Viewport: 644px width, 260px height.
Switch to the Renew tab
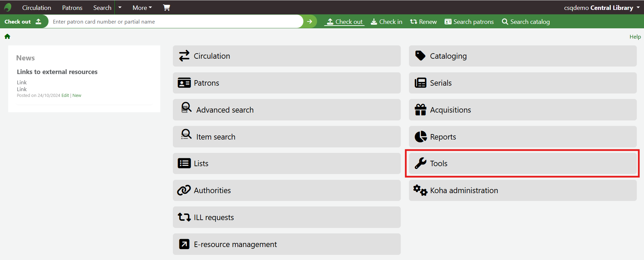pos(423,22)
